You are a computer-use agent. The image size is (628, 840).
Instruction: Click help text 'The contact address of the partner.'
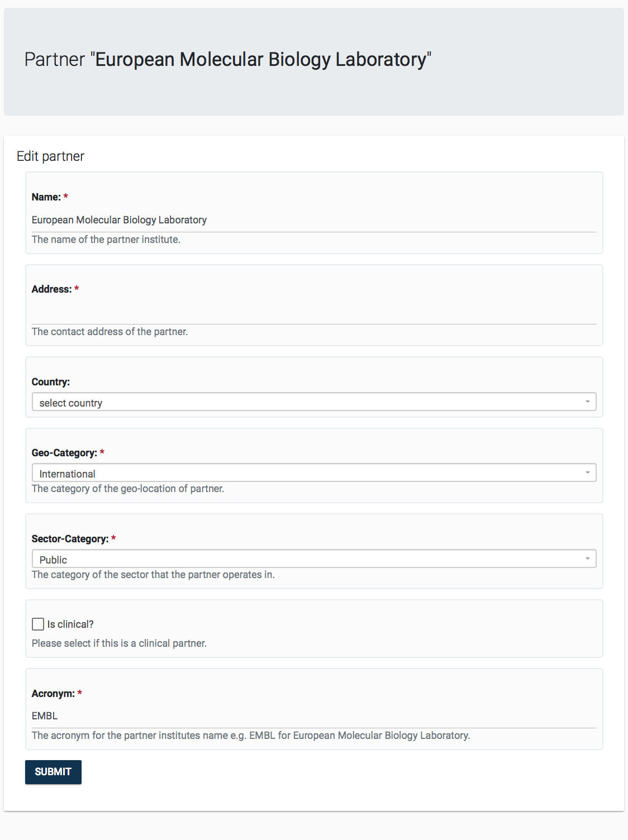[110, 332]
